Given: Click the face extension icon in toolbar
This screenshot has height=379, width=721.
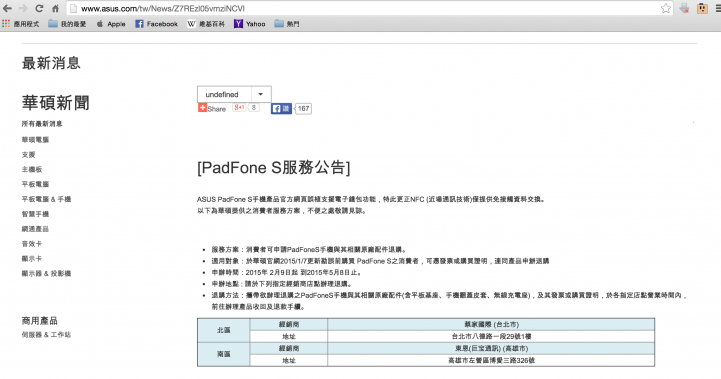Looking at the screenshot, I should [702, 8].
